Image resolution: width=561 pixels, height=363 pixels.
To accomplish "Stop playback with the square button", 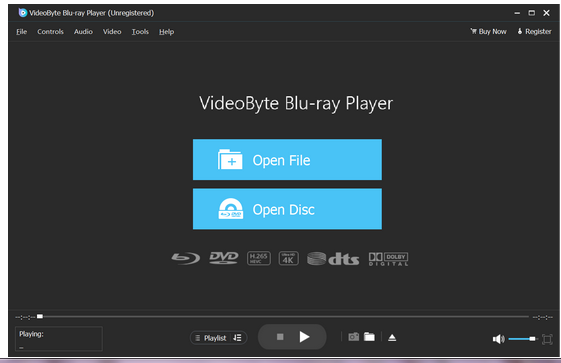I will click(x=280, y=337).
